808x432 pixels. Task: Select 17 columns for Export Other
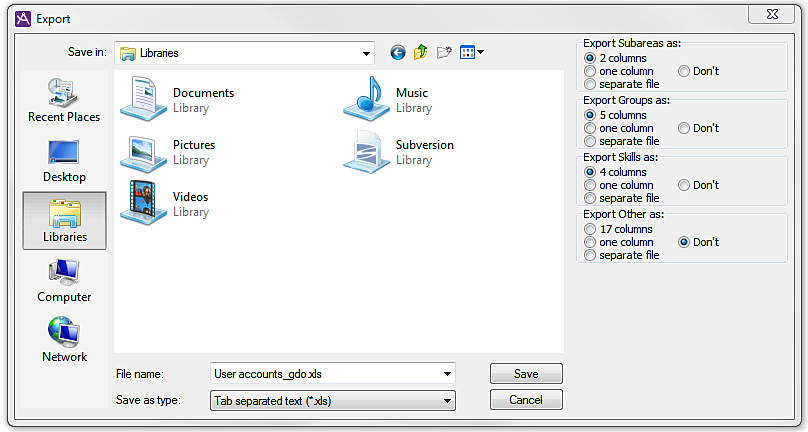[590, 229]
